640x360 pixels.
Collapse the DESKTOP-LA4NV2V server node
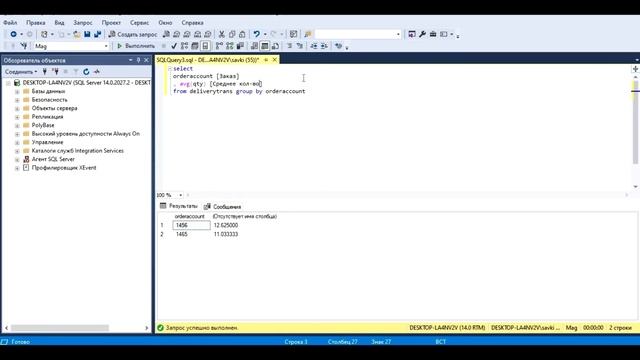pyautogui.click(x=8, y=83)
